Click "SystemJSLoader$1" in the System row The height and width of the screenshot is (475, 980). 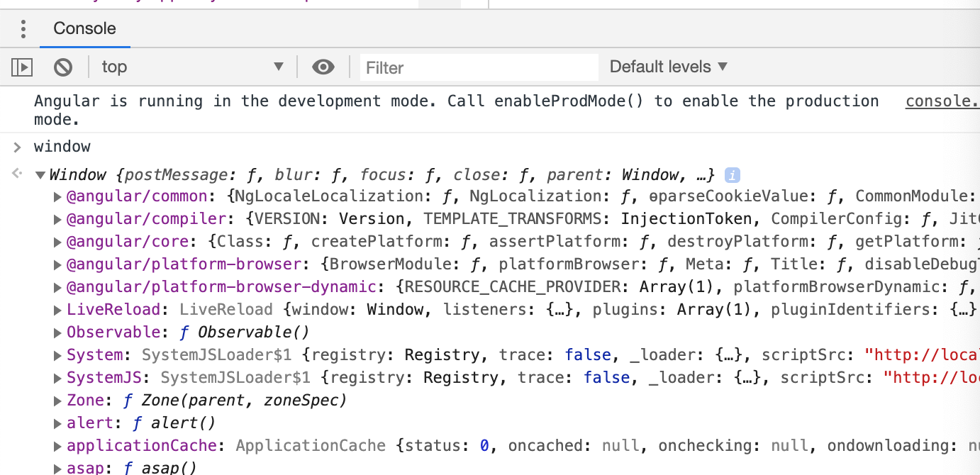[217, 355]
